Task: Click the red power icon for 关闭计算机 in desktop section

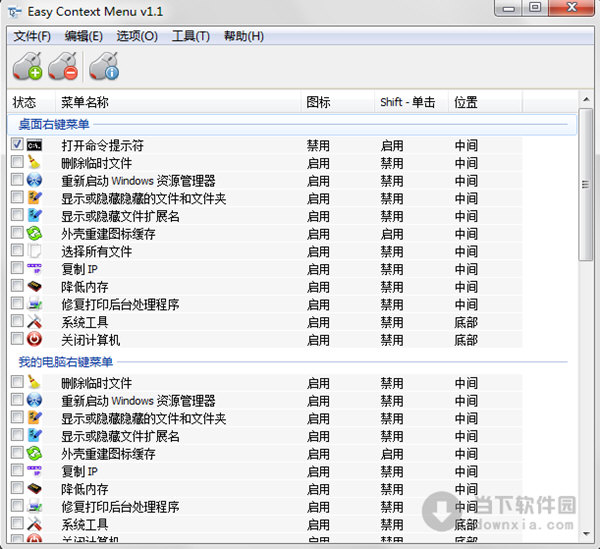Action: [x=34, y=339]
